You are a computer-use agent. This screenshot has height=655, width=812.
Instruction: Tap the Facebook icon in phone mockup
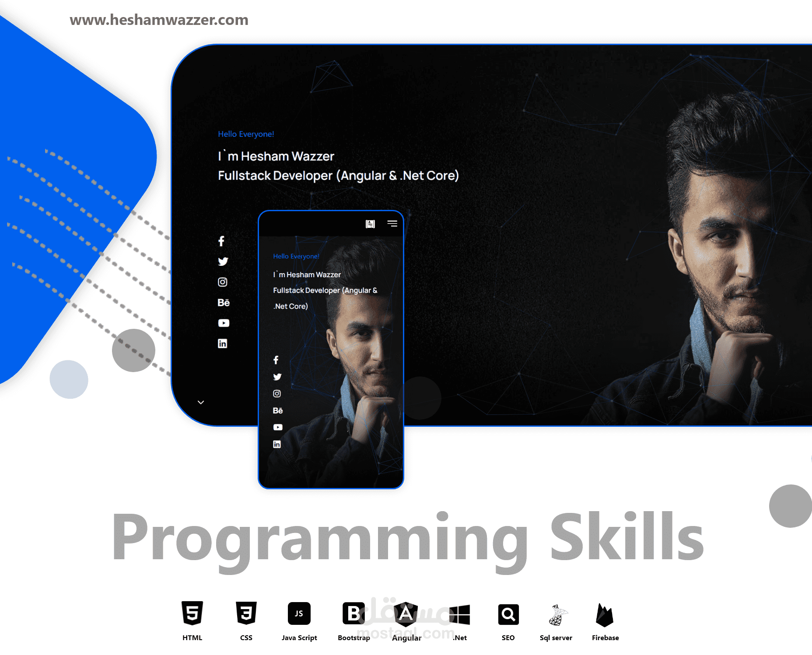(x=276, y=360)
